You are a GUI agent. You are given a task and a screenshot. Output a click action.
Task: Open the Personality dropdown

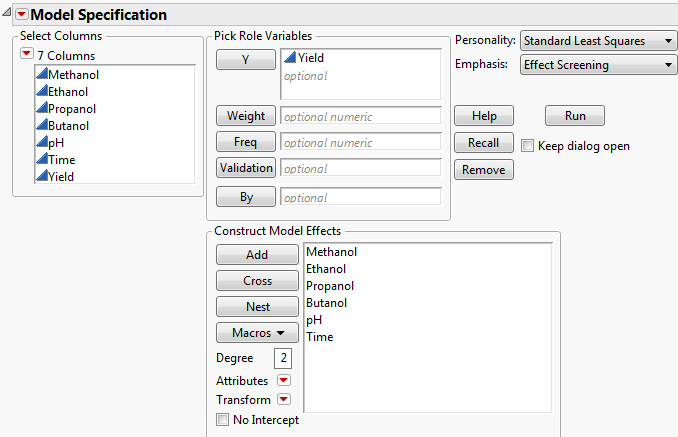[599, 41]
